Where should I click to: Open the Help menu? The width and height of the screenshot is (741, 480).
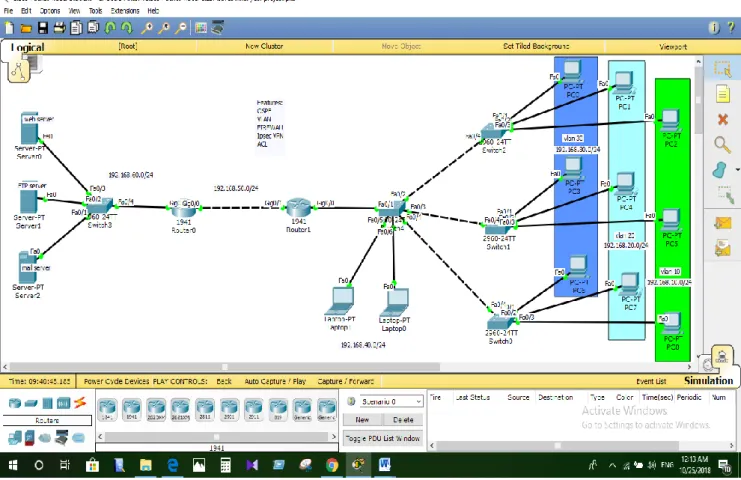click(x=153, y=10)
